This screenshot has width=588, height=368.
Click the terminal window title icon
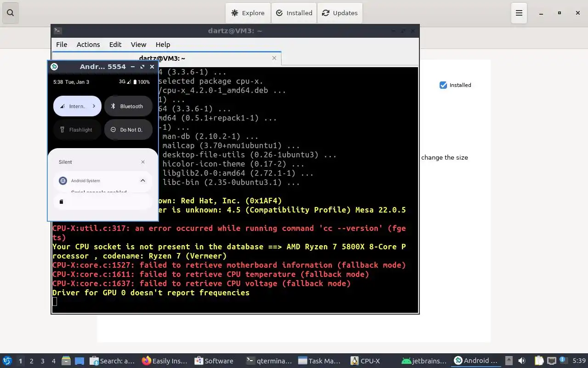(x=57, y=31)
